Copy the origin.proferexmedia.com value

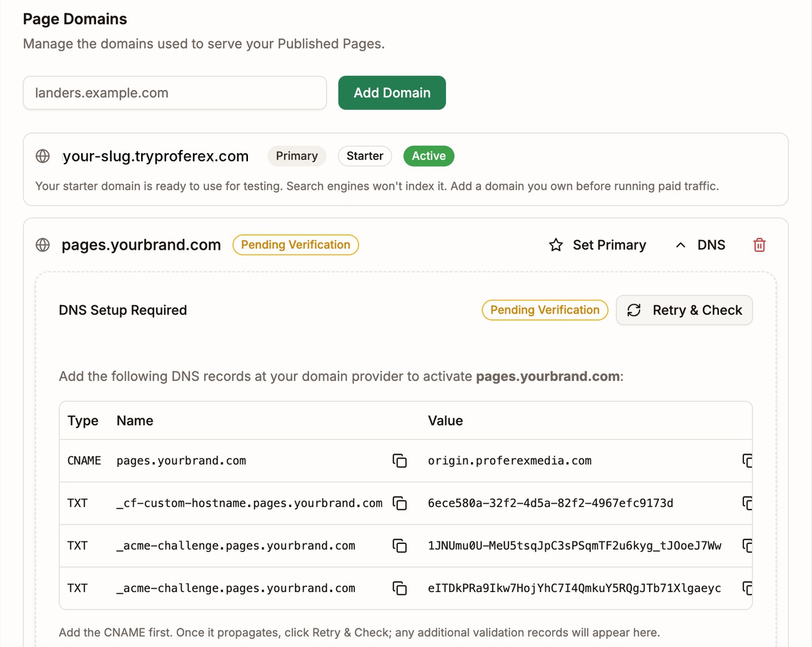click(747, 461)
